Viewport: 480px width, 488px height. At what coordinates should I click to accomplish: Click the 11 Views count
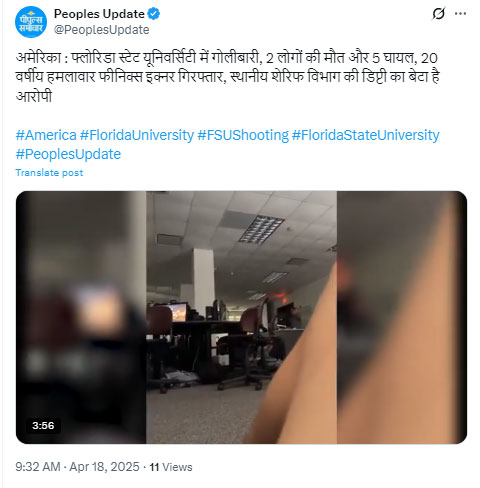coord(171,467)
